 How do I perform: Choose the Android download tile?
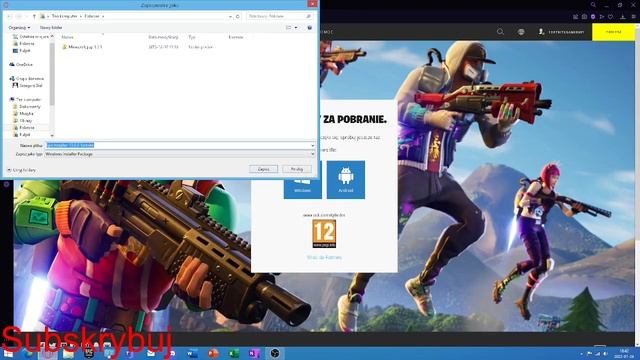coord(346,180)
